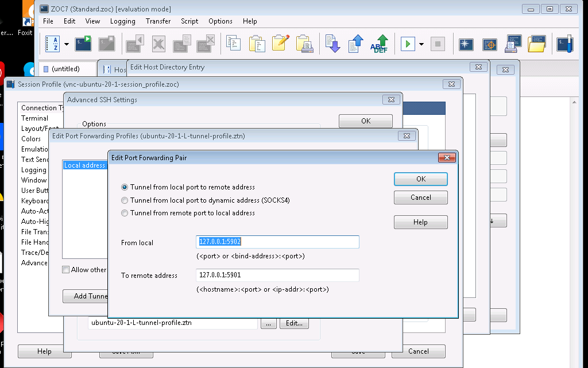Select Tunnel to dynamic address (SOCKS4) option
Viewport: 588px width, 368px height.
click(x=125, y=200)
